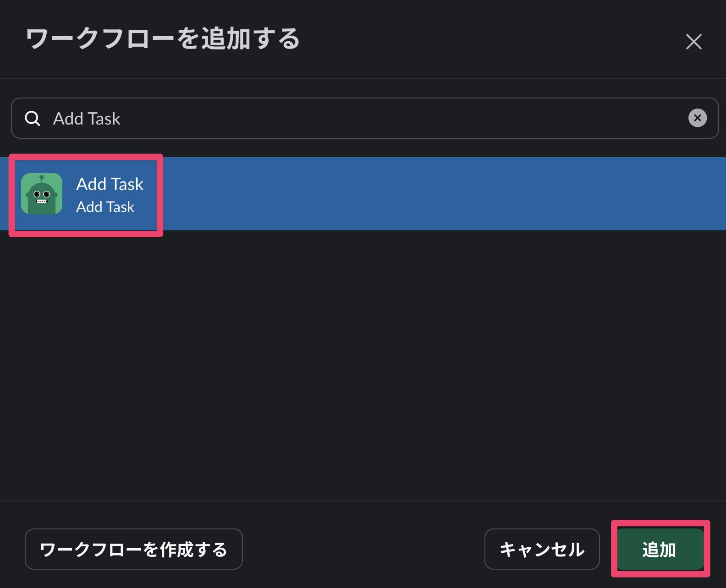
Task: Click the dark strip between search field and result
Action: pyautogui.click(x=362, y=147)
